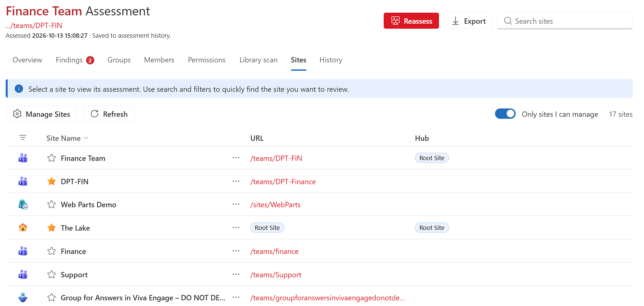Click the Web Parts Demo SharePoint icon
The width and height of the screenshot is (644, 306).
pos(23,204)
